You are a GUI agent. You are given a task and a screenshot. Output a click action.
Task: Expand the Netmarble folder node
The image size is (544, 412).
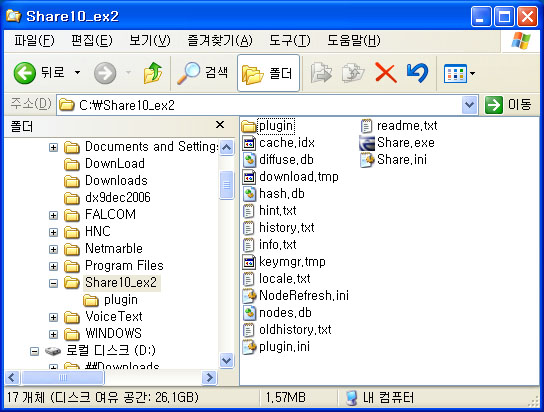click(53, 249)
